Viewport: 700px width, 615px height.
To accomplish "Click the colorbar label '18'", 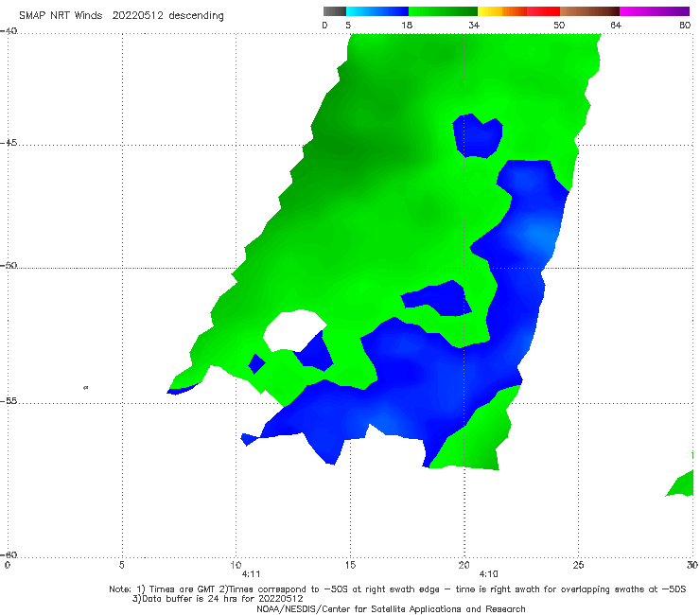I will [407, 25].
